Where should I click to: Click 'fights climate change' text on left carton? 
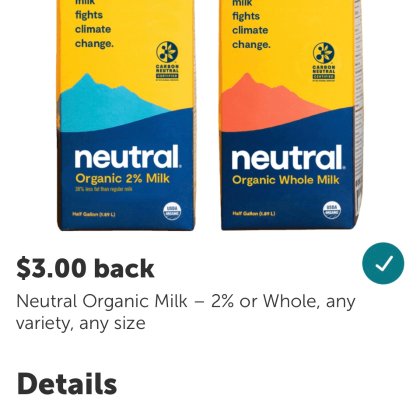point(94,29)
